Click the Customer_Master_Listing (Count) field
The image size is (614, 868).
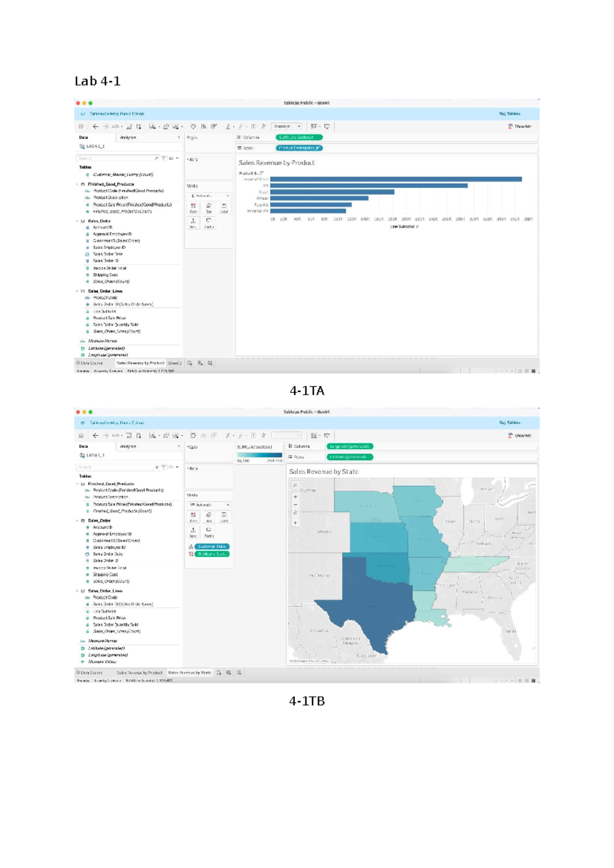click(123, 175)
